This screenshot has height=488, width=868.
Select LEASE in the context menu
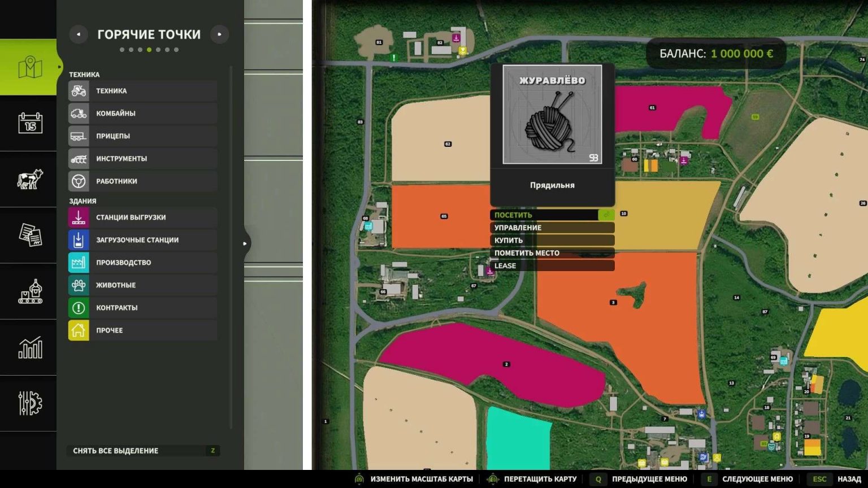(552, 265)
